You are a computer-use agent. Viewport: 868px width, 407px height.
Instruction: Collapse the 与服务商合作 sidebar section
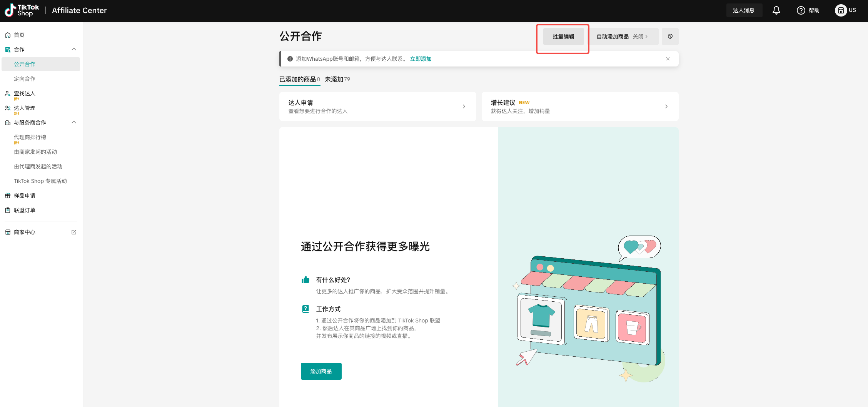(74, 122)
